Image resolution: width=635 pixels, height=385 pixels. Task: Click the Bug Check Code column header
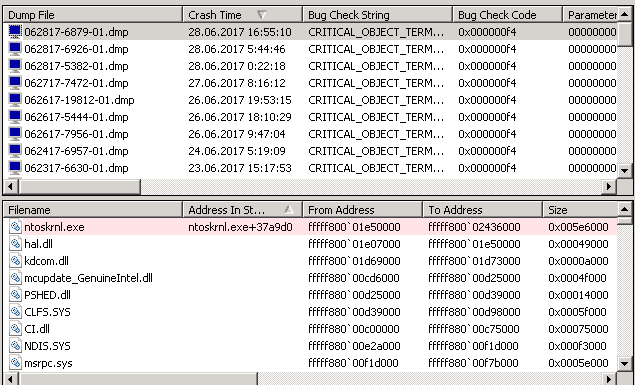[507, 15]
